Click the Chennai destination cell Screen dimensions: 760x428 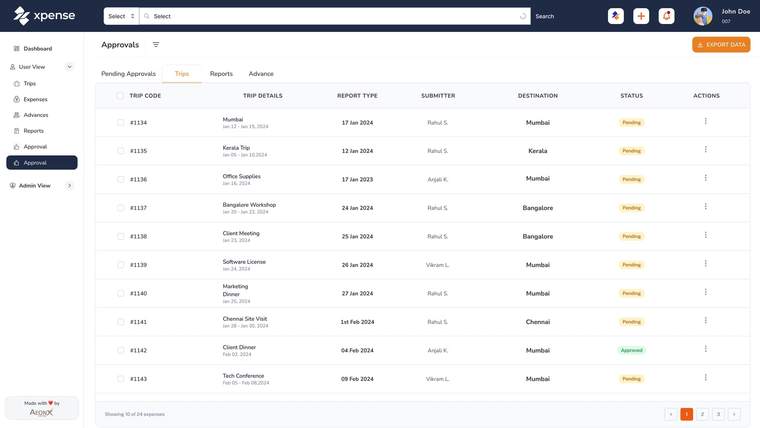coord(538,322)
